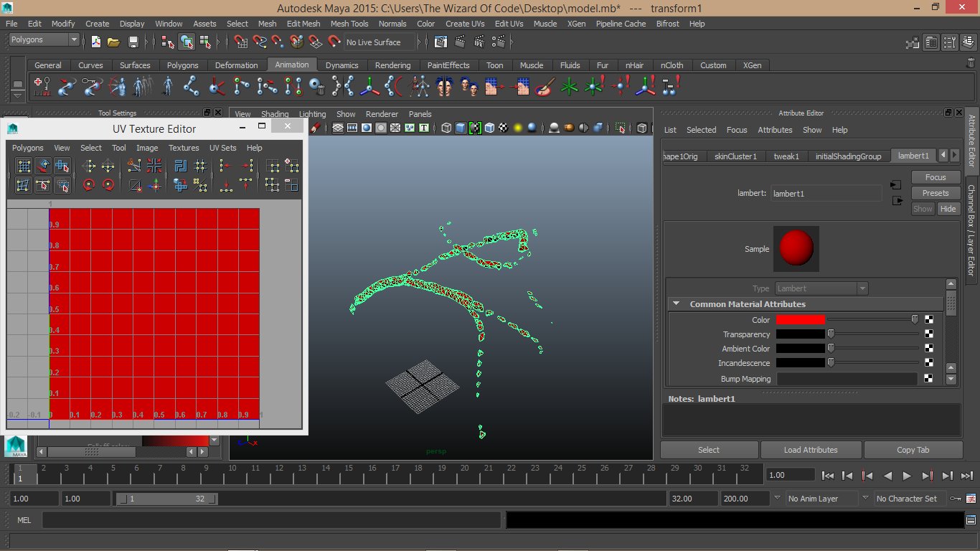
Task: Open the Polygons menu set dropdown
Action: tap(44, 40)
